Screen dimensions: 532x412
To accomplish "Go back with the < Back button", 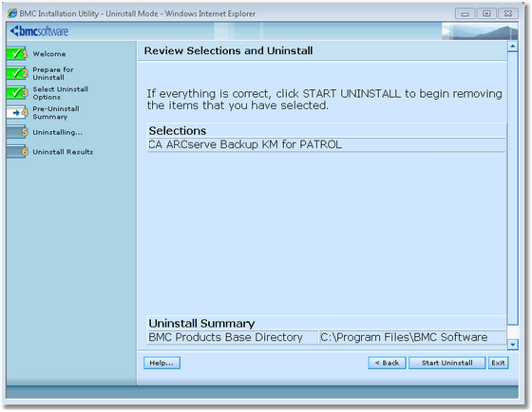I will [387, 363].
